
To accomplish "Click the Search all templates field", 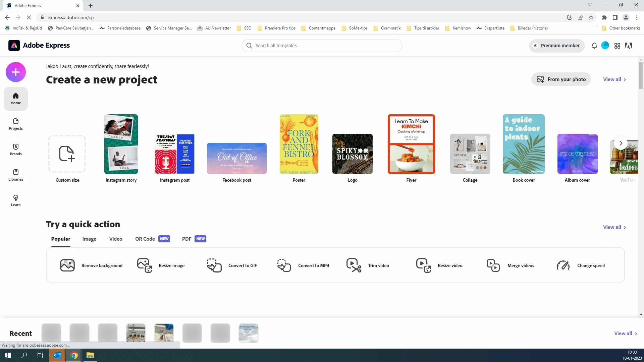I will point(322,46).
